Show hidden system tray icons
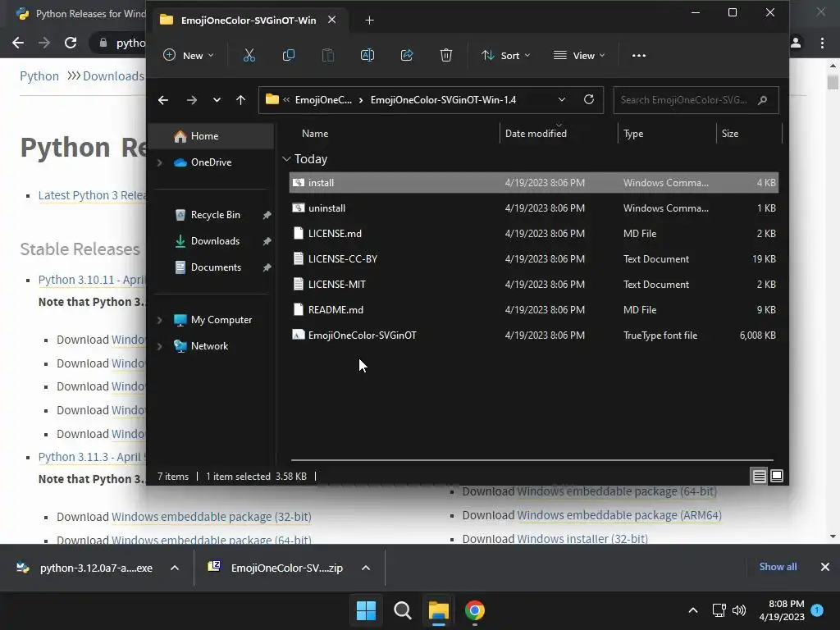The image size is (840, 630). click(x=692, y=610)
